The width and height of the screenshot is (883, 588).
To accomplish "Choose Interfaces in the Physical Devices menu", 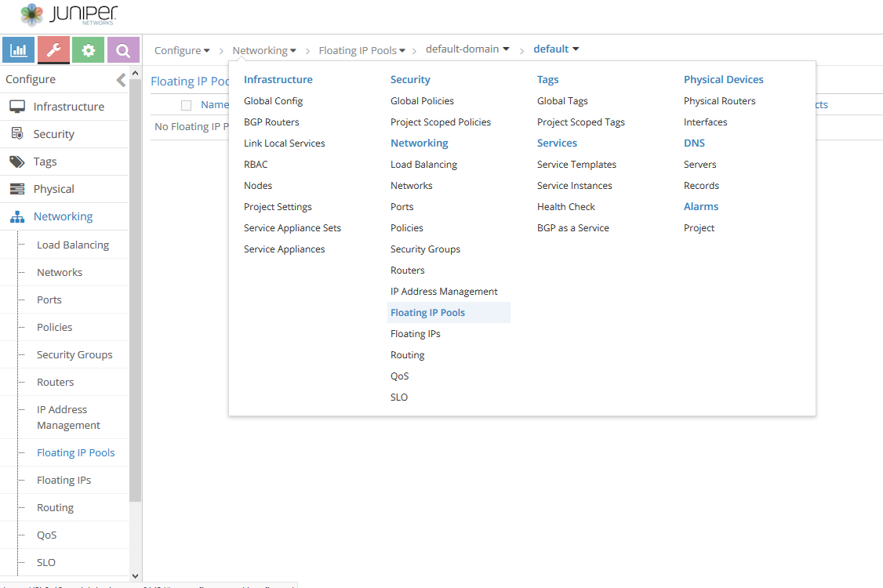I will pyautogui.click(x=706, y=122).
